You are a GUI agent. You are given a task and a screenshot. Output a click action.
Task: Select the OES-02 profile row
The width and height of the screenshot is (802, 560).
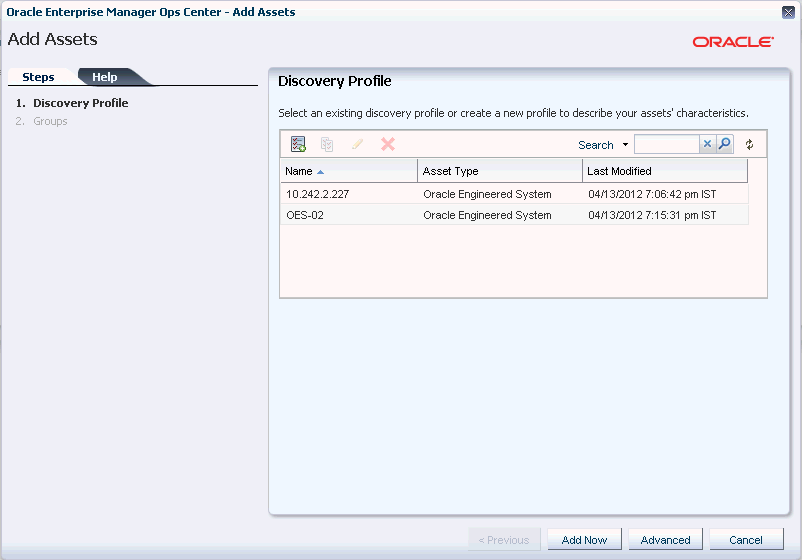514,215
